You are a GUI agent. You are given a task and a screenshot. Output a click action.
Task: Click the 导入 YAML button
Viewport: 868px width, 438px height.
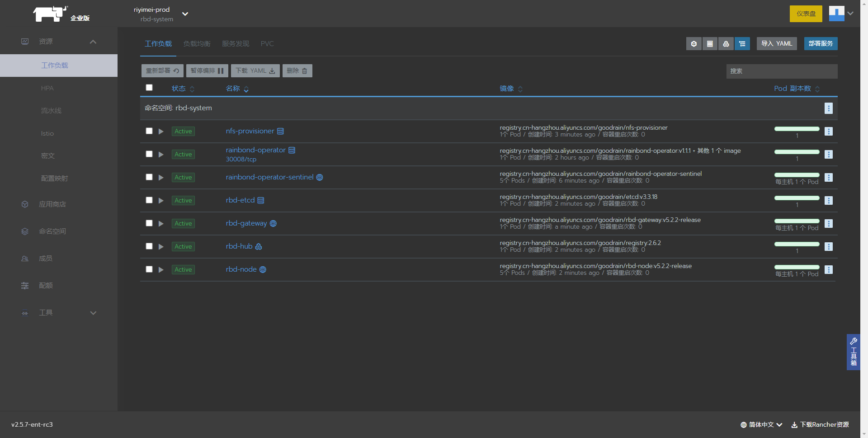tap(777, 44)
